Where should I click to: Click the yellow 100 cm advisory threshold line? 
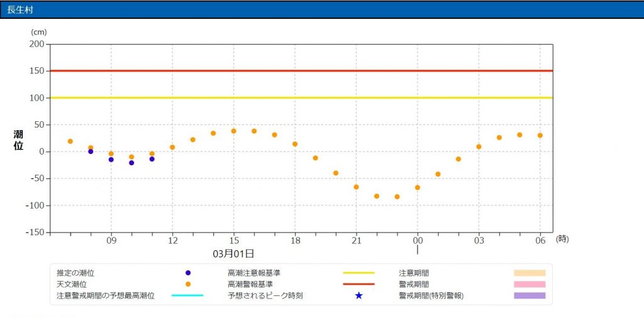click(x=301, y=97)
